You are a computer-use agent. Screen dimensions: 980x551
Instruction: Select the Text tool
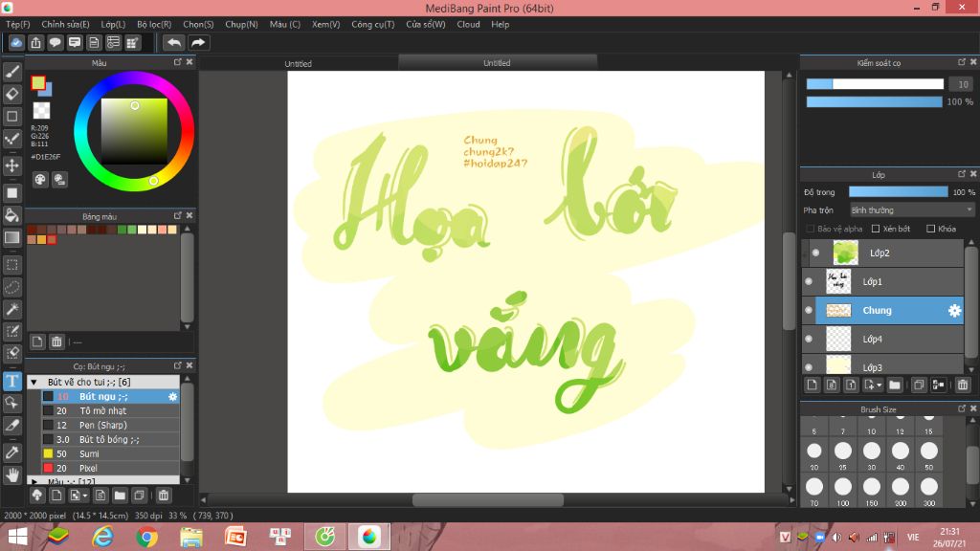coord(11,381)
